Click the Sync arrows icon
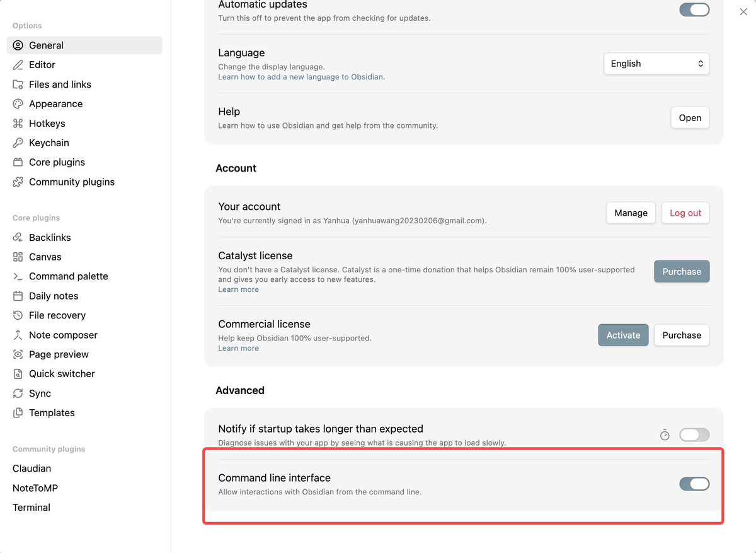Viewport: 756px width, 553px height. pos(18,393)
